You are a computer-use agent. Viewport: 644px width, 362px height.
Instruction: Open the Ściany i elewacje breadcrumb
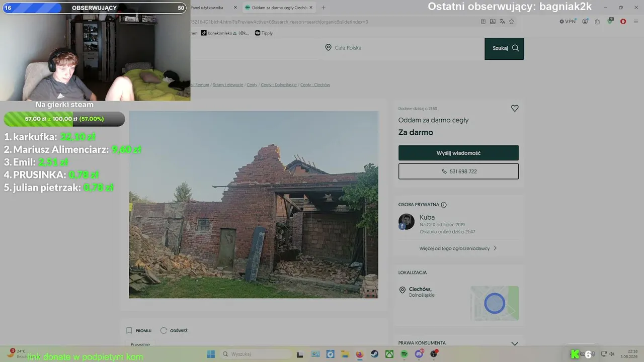(x=228, y=85)
